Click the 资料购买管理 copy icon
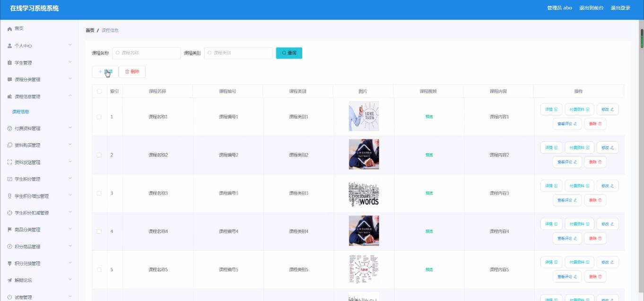 [x=9, y=145]
